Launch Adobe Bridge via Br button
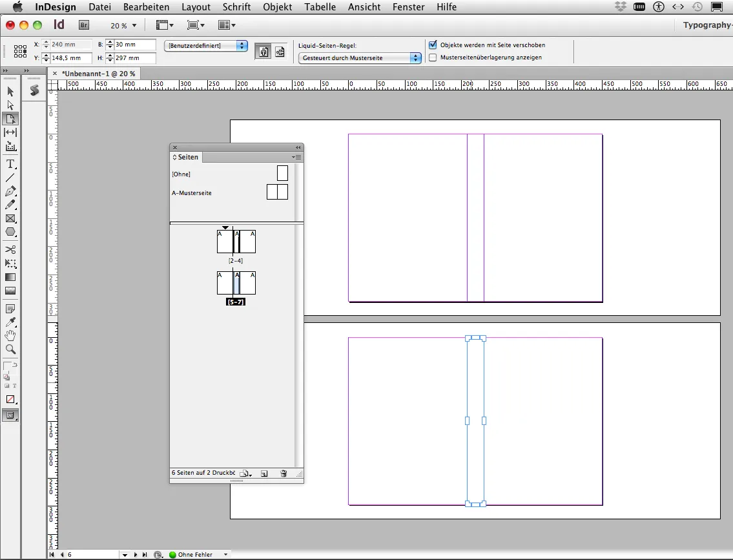733x560 pixels. (84, 25)
